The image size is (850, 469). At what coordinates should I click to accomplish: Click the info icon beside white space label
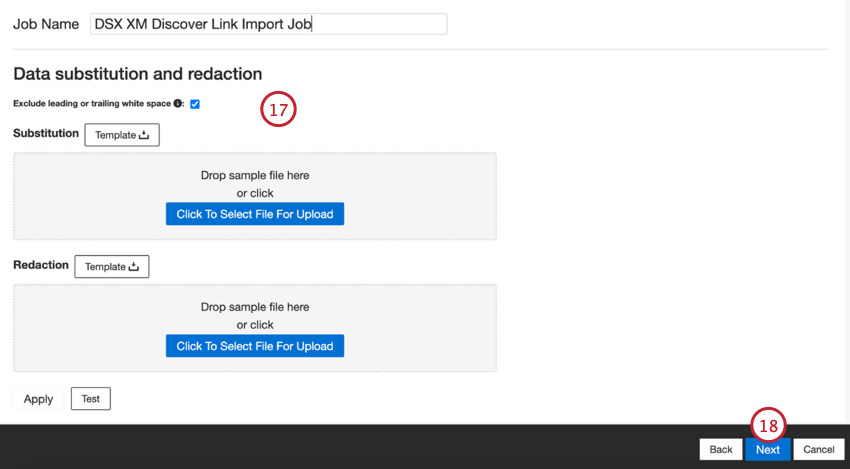(177, 104)
